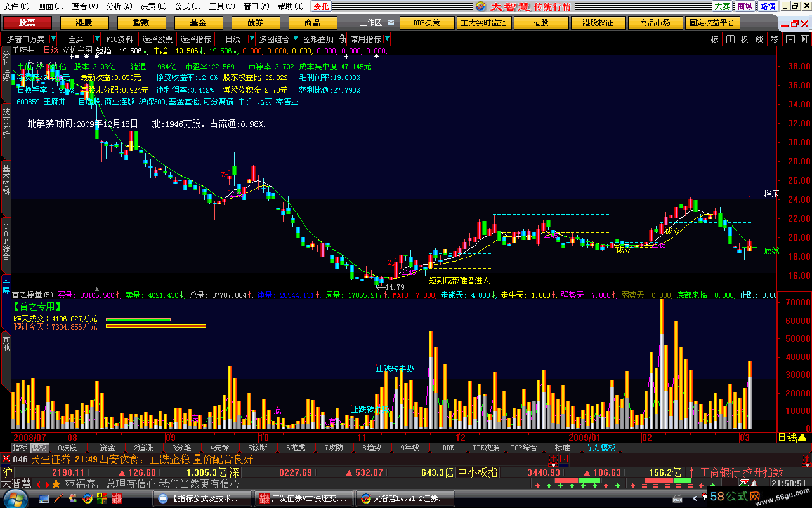Click the 选择股票 toolbar button
This screenshot has width=812, height=508.
coord(157,39)
